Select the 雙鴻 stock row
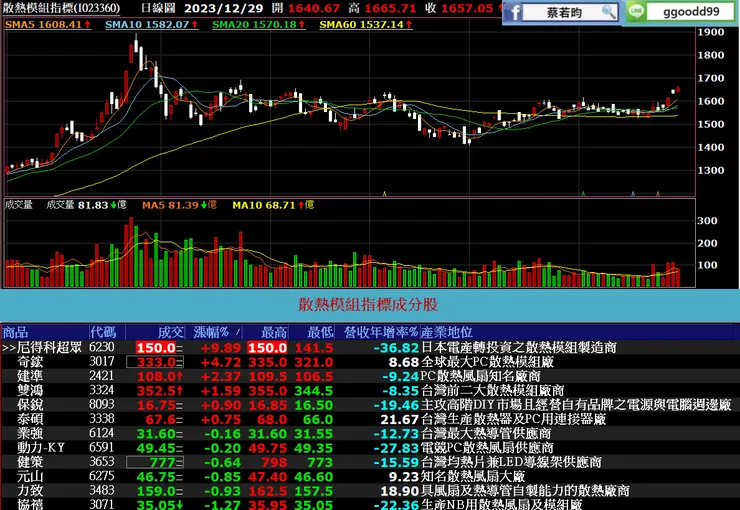 [x=370, y=391]
